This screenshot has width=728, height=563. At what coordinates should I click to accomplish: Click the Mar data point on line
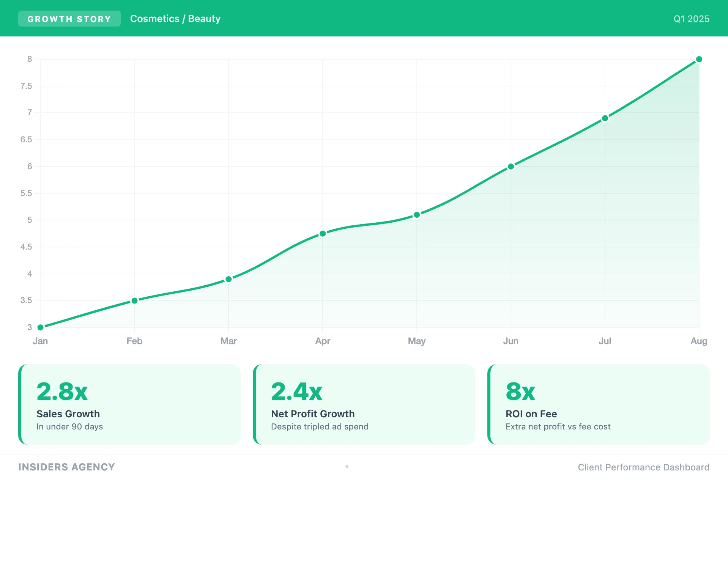(x=228, y=279)
